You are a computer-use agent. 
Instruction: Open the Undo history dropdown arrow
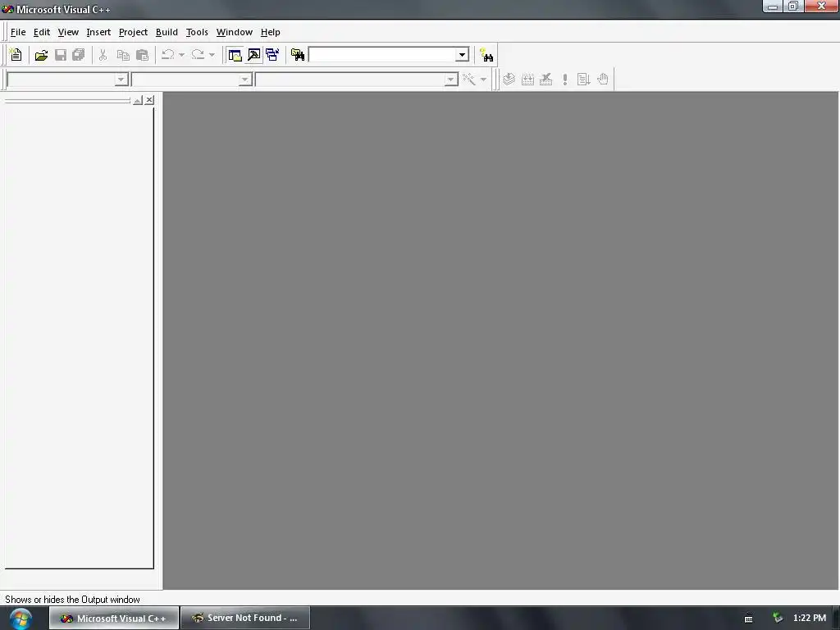tap(181, 55)
